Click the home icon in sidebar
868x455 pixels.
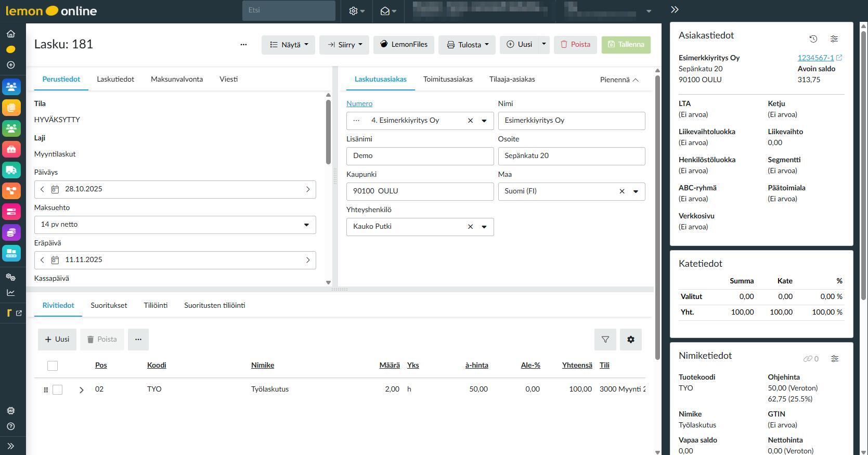(11, 34)
